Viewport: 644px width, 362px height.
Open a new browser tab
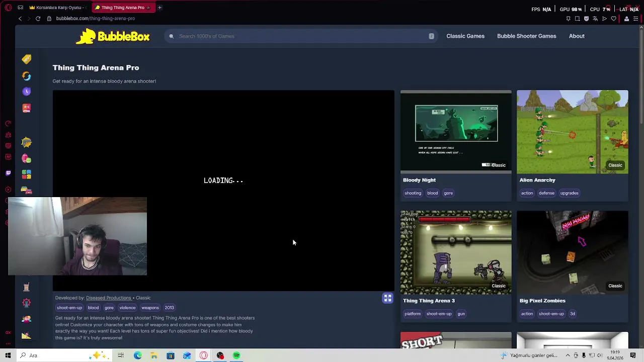(x=159, y=8)
